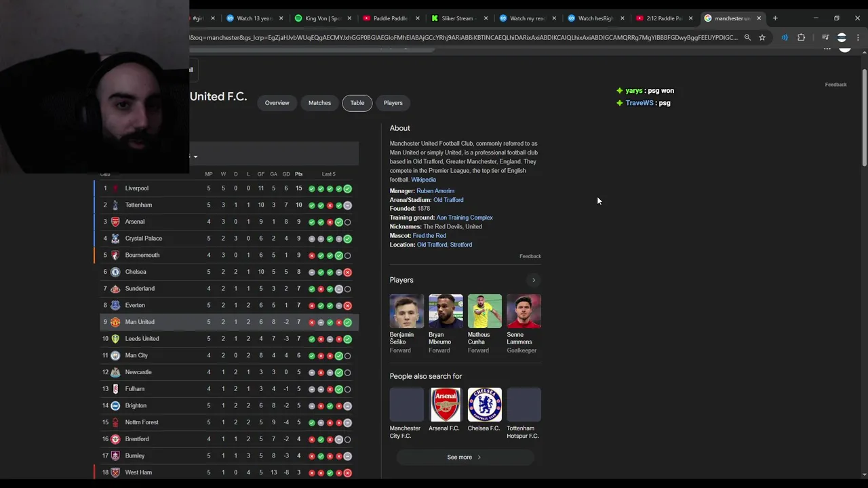868x488 pixels.
Task: Click the Bournemouth crest icon
Action: (115, 255)
